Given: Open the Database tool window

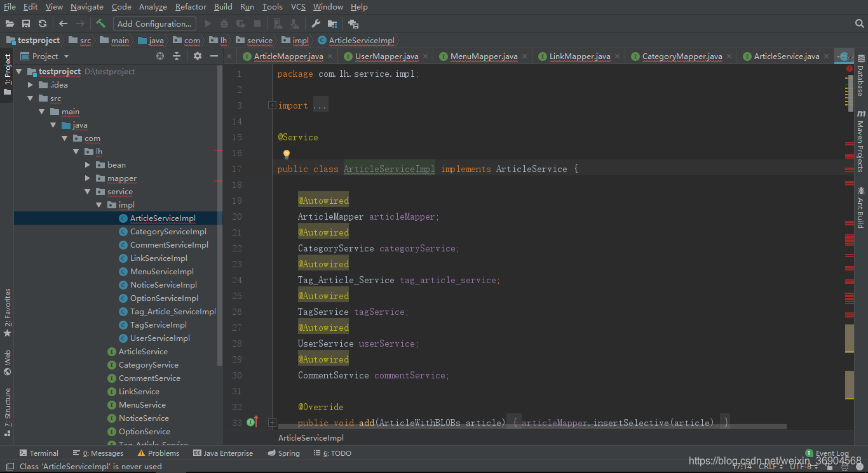Looking at the screenshot, I should tap(860, 76).
